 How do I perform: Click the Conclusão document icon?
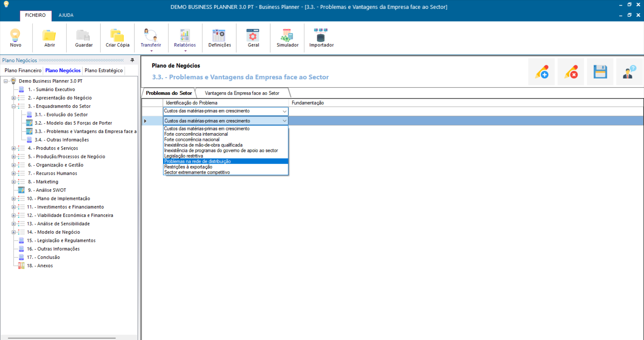pos(21,257)
